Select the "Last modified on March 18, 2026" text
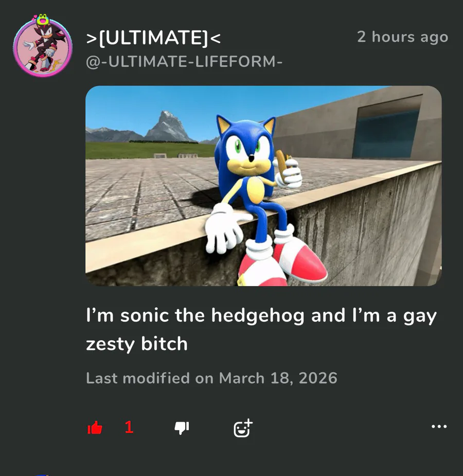463x476 pixels. 211,378
